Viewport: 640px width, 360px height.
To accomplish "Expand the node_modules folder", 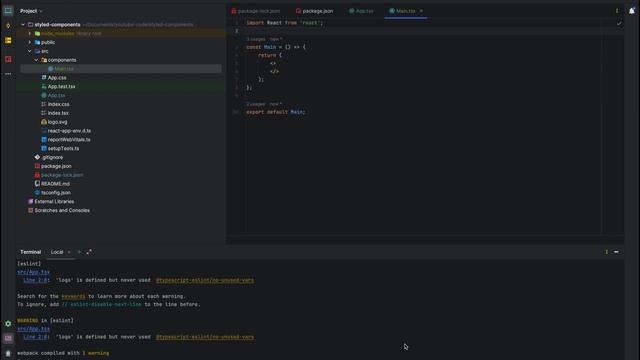I will [x=29, y=33].
